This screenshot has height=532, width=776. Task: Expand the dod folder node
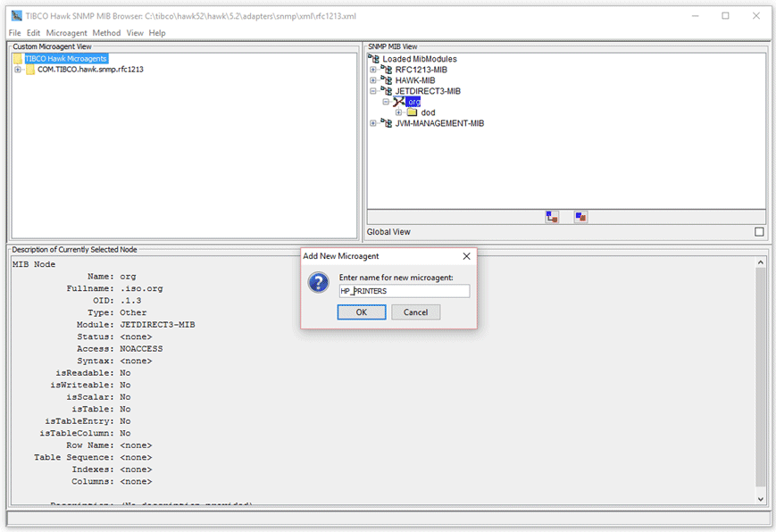(398, 112)
